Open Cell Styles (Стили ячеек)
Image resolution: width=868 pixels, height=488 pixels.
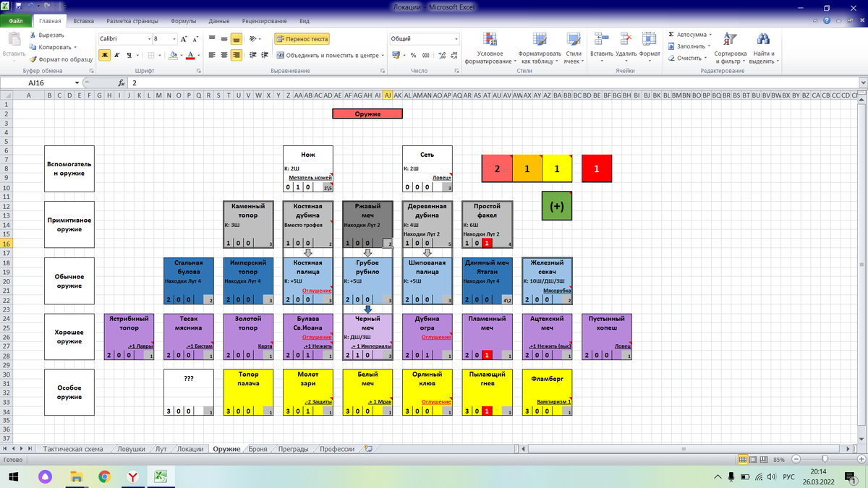coord(573,48)
